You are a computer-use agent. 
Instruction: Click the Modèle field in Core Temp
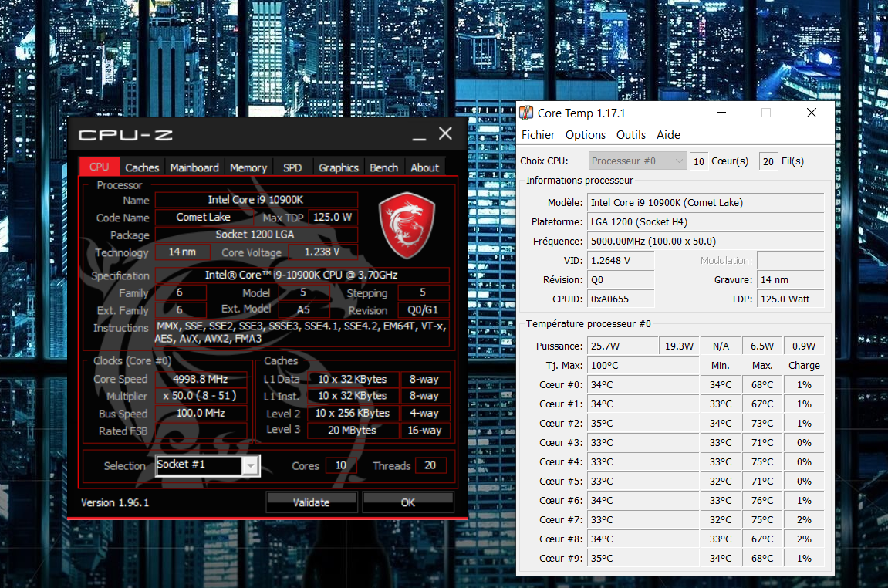(706, 203)
